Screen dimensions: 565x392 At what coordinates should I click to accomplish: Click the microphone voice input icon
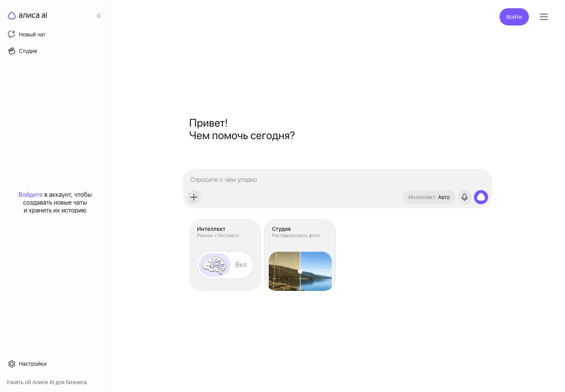pos(465,197)
